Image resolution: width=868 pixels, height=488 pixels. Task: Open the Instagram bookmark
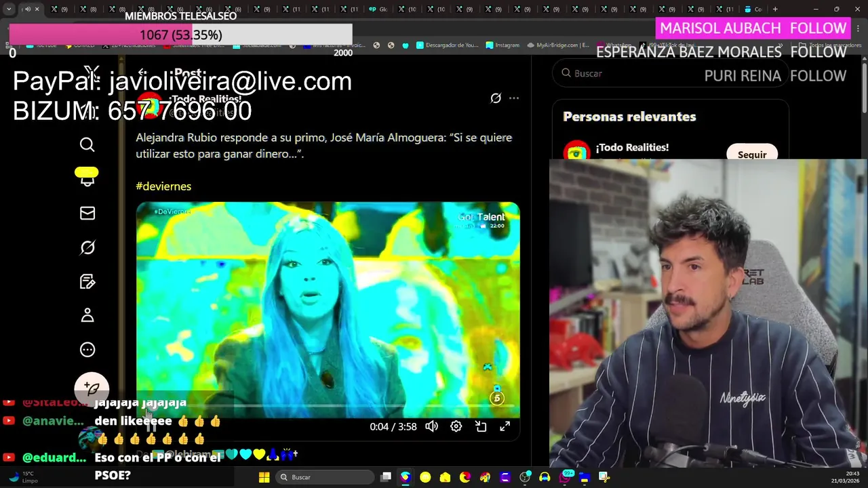pos(502,45)
